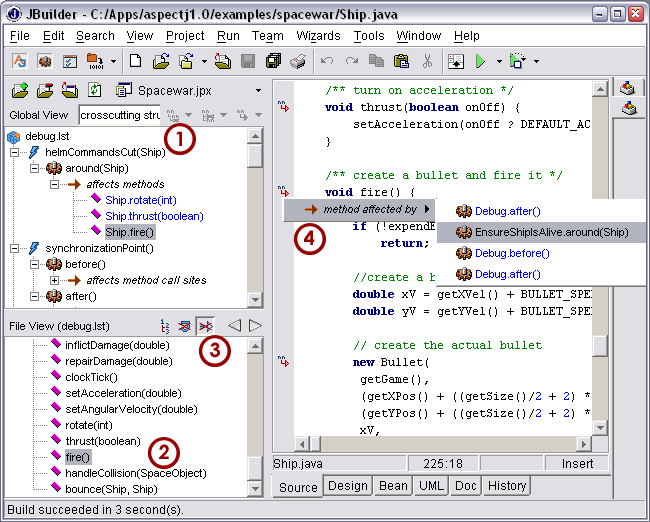
Task: Open the Spacewar.jpx project dropdown
Action: pyautogui.click(x=258, y=90)
